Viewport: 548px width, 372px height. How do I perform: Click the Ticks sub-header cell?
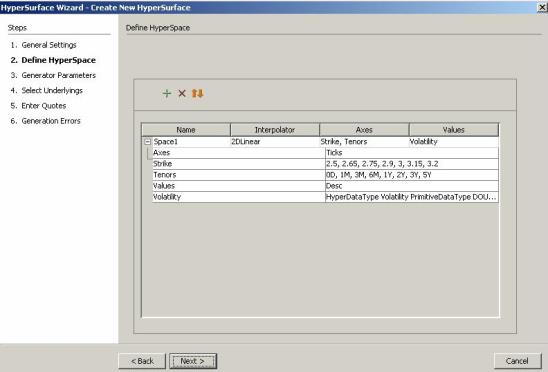point(412,153)
